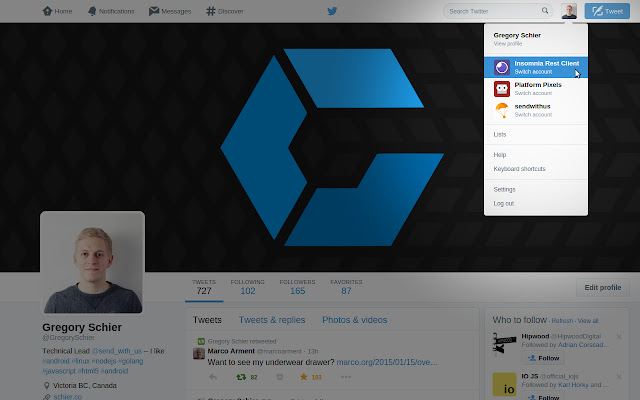
Task: Click Marco Arment's avatar thumbnail
Action: point(199,353)
